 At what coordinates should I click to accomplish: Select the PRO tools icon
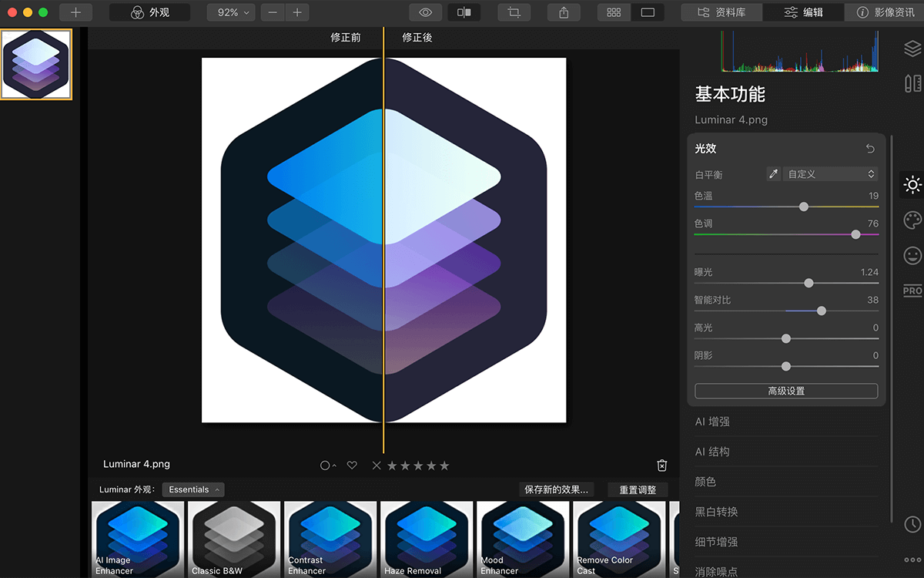click(x=912, y=291)
